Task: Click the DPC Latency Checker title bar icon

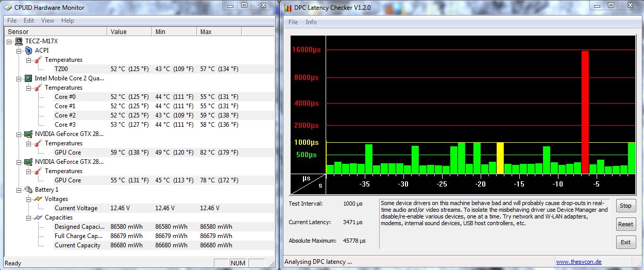Action: (x=287, y=8)
